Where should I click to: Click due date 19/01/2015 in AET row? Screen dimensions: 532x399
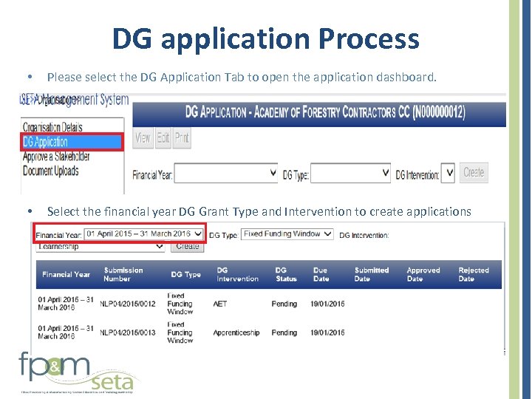pyautogui.click(x=327, y=304)
